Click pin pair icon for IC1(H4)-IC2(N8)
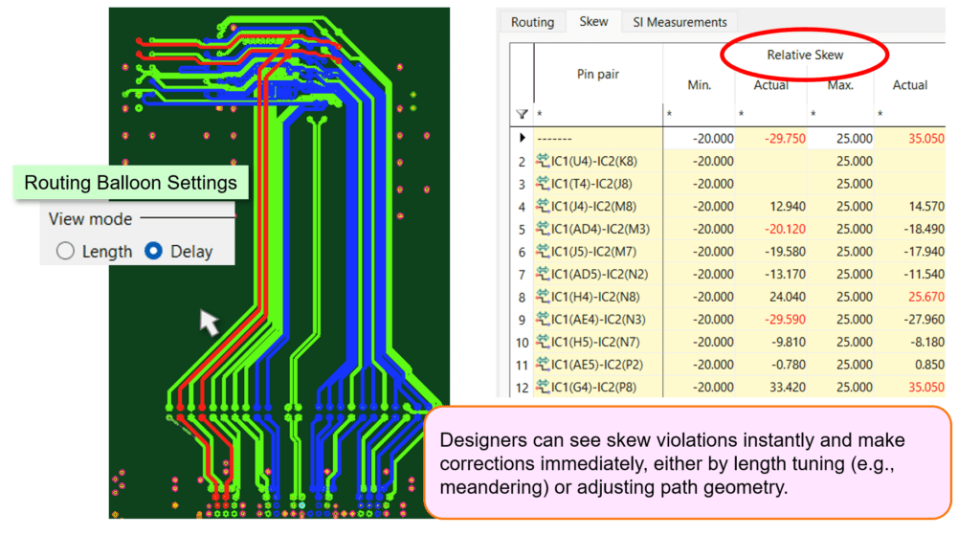Screen dimensions: 980x535 click(x=542, y=297)
